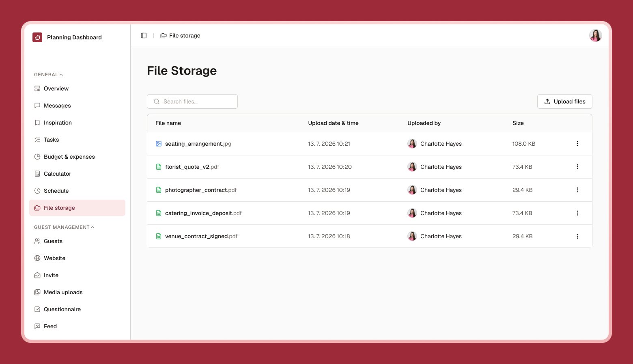Image resolution: width=633 pixels, height=364 pixels.
Task: Open Media uploads in sidebar
Action: (x=77, y=292)
